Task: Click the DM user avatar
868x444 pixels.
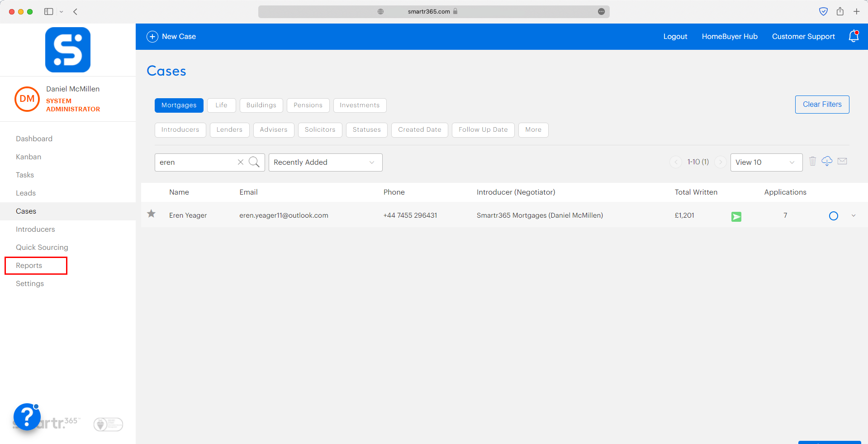Action: pos(27,99)
